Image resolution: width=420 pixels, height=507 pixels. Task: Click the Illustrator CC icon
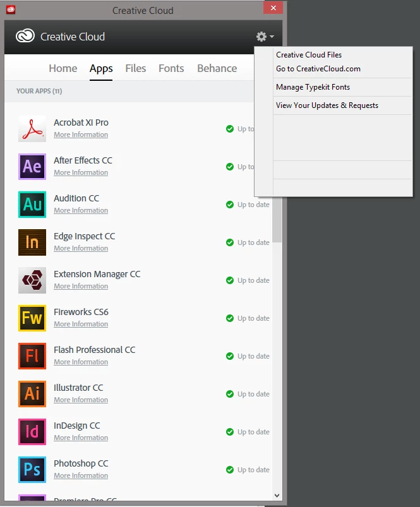(x=32, y=394)
